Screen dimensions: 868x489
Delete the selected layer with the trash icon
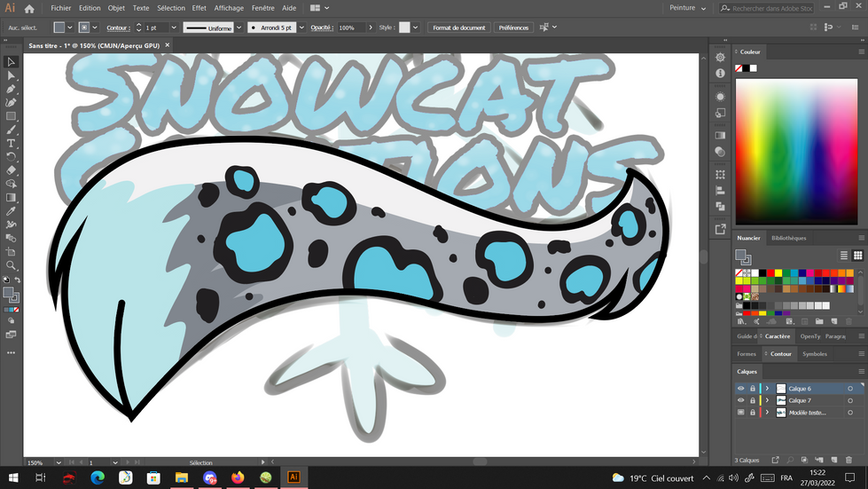coord(848,460)
